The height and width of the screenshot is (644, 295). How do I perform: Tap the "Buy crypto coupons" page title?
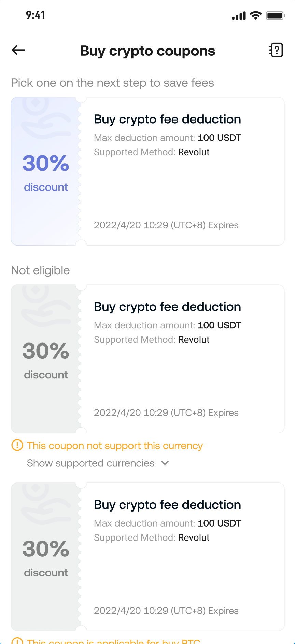[147, 51]
